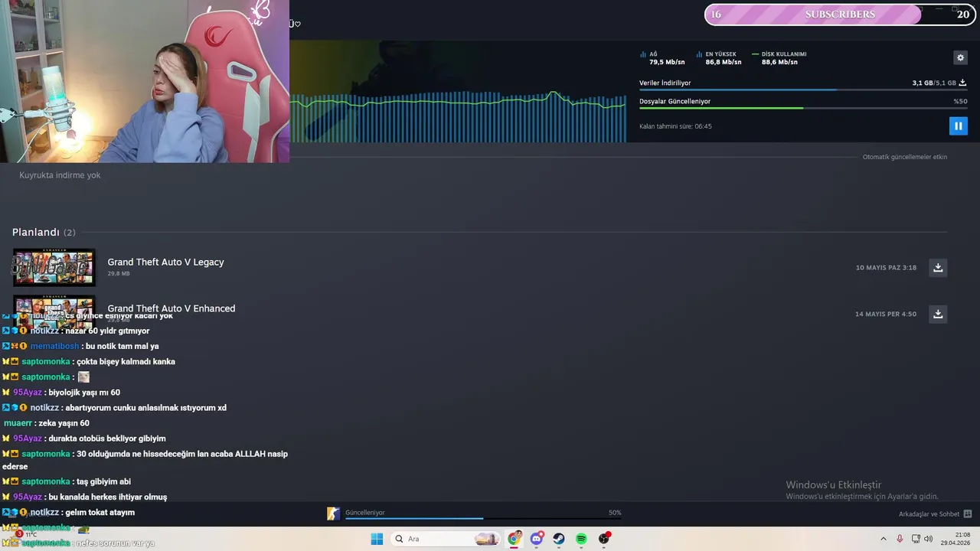
Task: Click the Otomatik güncellemeler etkin text
Action: coord(905,157)
